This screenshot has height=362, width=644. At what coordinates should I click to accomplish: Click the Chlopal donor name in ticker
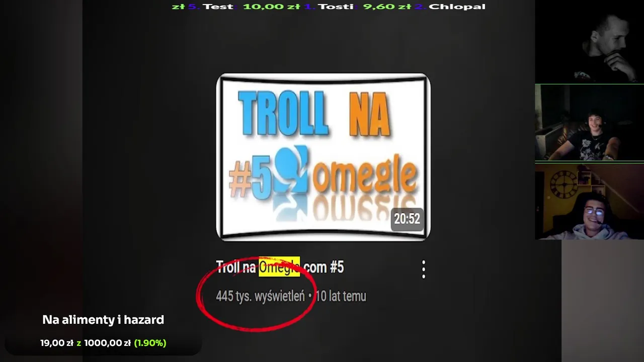pyautogui.click(x=457, y=7)
